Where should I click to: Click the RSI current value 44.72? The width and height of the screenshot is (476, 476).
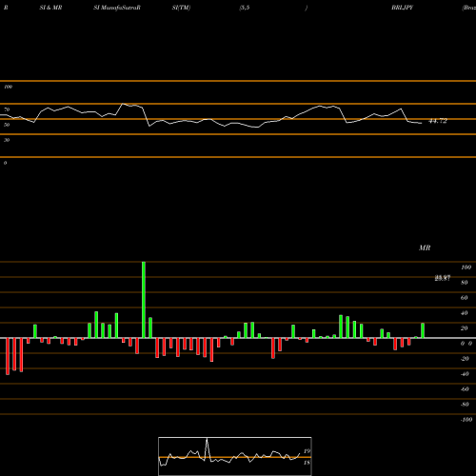click(x=438, y=121)
